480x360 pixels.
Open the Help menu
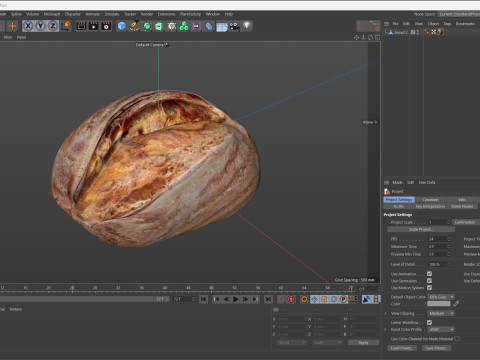[229, 14]
